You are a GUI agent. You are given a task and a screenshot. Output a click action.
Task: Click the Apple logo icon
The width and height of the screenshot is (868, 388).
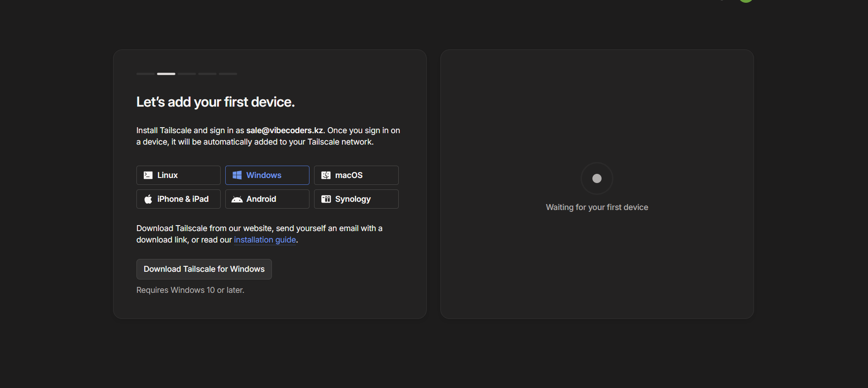point(148,199)
